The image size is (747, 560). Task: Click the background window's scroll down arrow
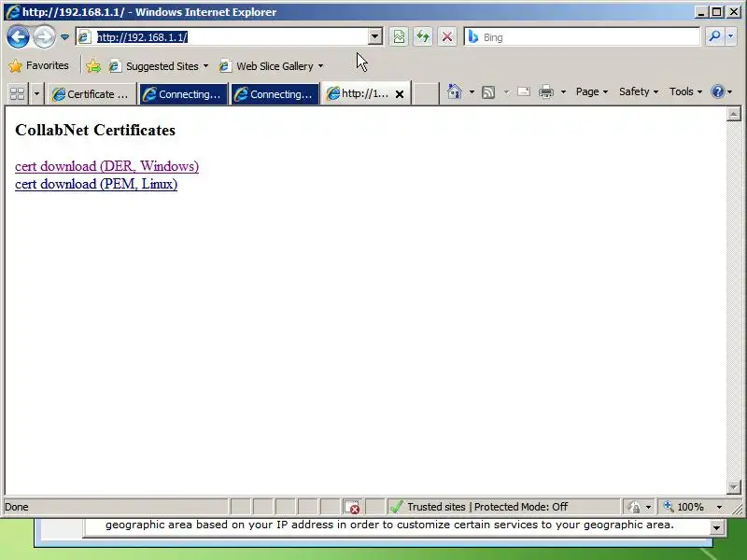716,527
